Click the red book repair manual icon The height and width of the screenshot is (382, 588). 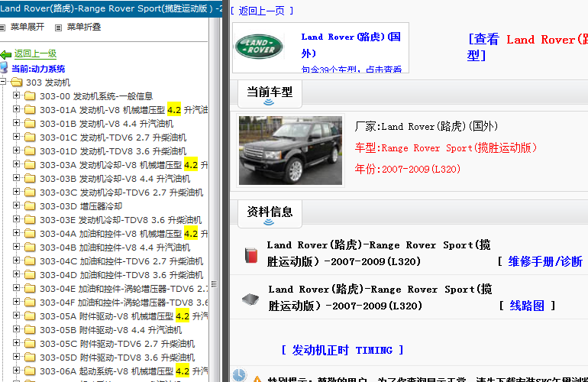tap(251, 255)
